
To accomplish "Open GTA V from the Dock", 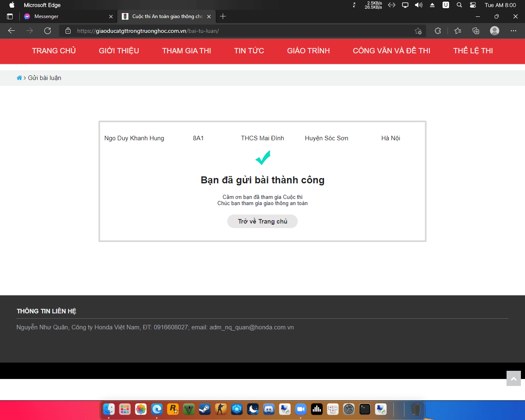I will point(189,409).
